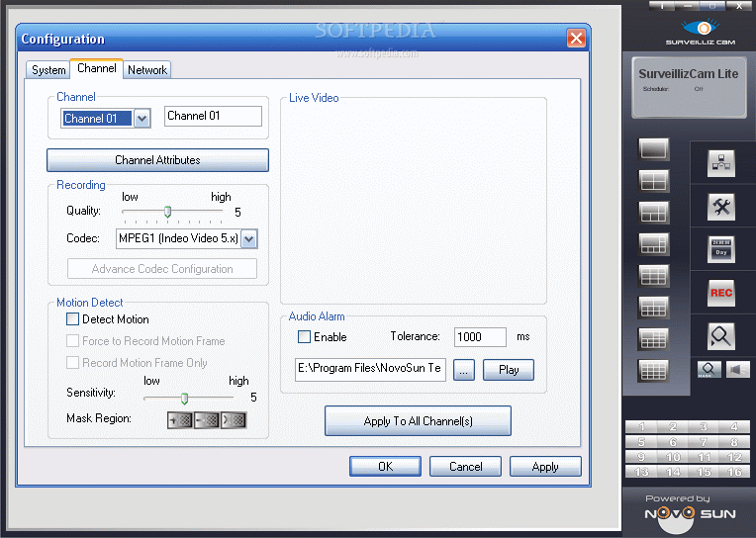756x538 pixels.
Task: Click the speaker audio icon
Action: point(737,369)
